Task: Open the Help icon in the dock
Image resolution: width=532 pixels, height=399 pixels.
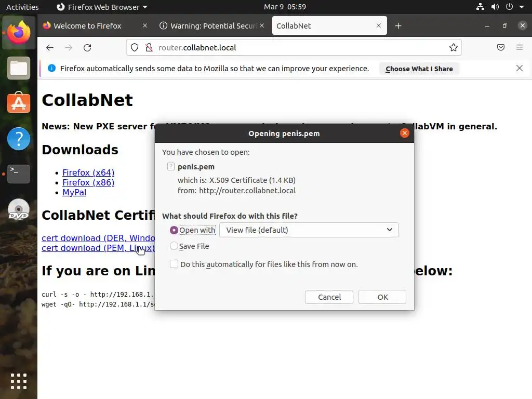Action: 19,138
